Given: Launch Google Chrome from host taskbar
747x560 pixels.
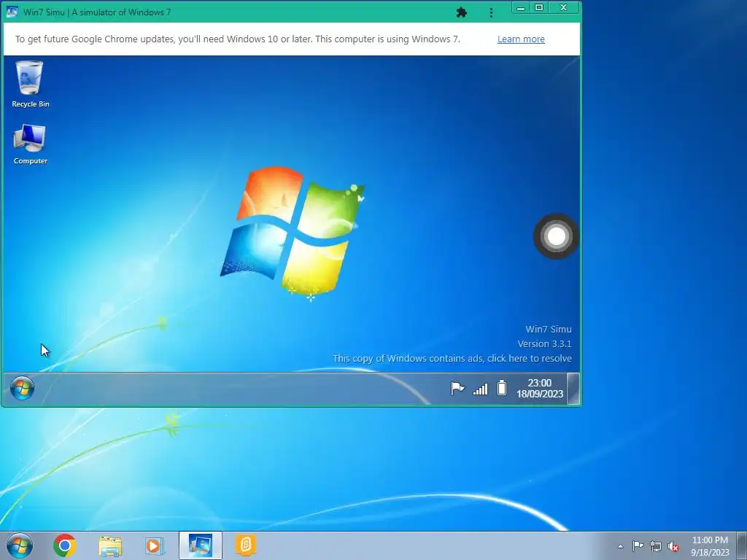Looking at the screenshot, I should pos(65,545).
